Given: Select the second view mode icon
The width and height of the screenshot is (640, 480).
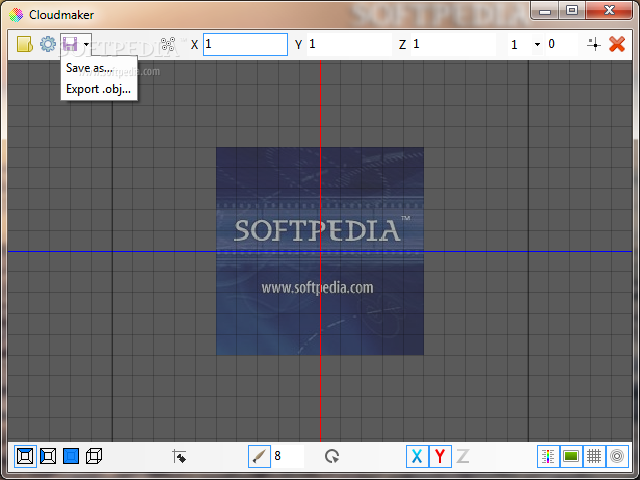Looking at the screenshot, I should coord(48,456).
